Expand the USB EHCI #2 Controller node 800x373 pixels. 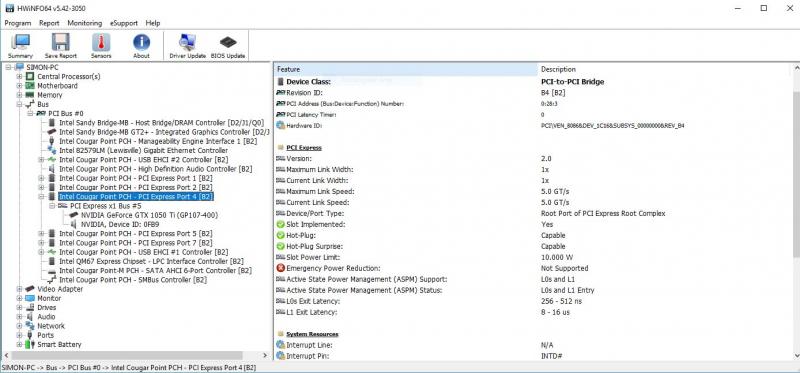coord(41,160)
